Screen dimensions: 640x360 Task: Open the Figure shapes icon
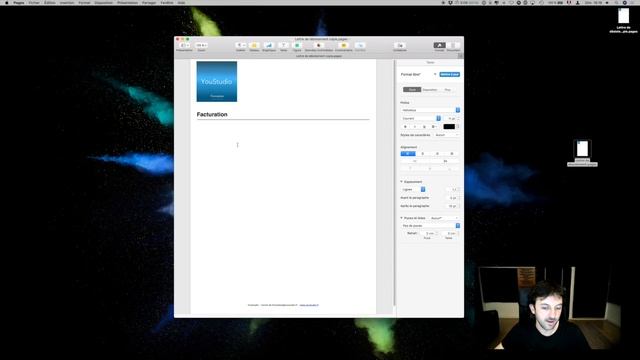coord(297,45)
